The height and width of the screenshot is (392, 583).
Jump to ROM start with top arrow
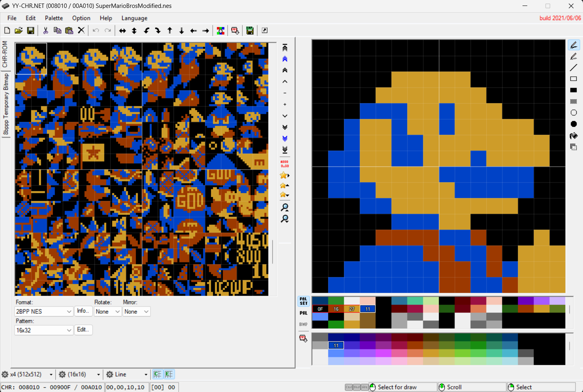(285, 48)
